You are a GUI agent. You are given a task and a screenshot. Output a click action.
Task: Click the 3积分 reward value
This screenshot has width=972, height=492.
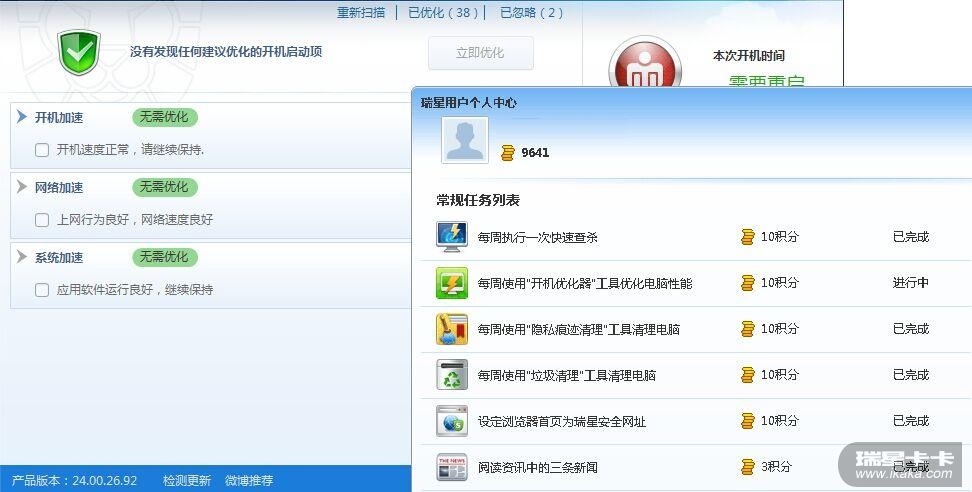click(776, 467)
